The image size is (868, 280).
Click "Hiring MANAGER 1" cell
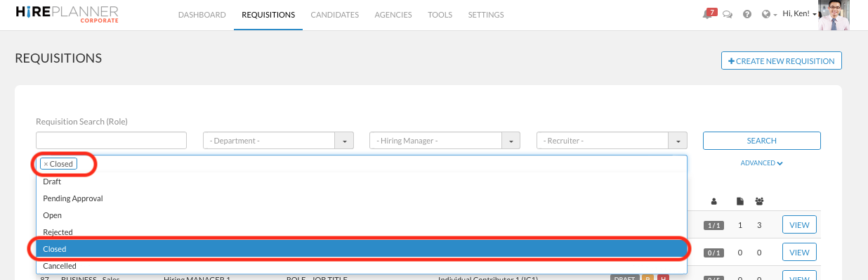[x=197, y=278]
